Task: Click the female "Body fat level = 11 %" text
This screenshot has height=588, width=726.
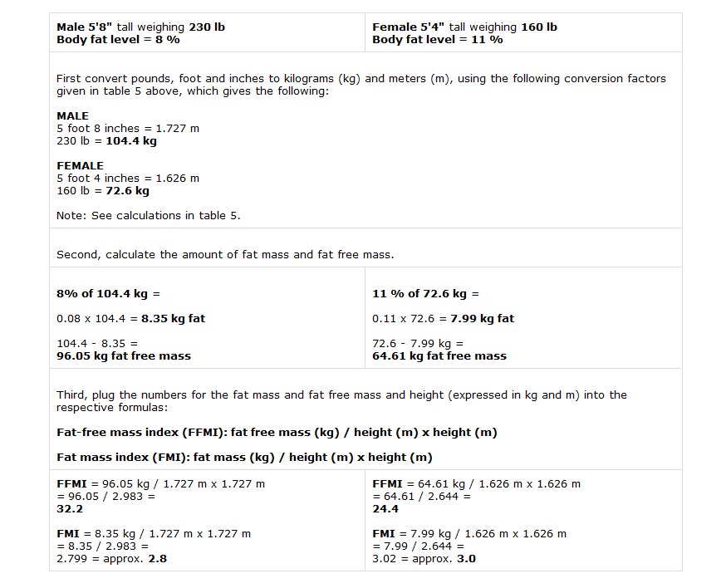Action: [x=437, y=39]
